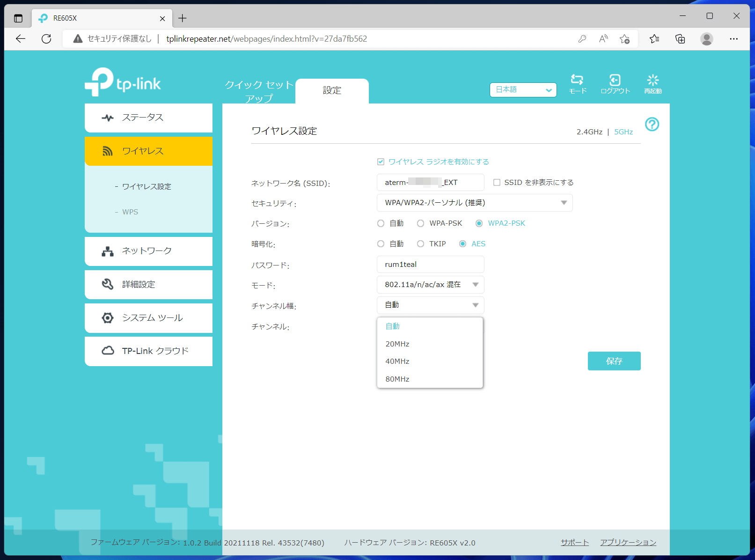Choose 40MHz channel width option
The width and height of the screenshot is (755, 560).
pyautogui.click(x=430, y=361)
